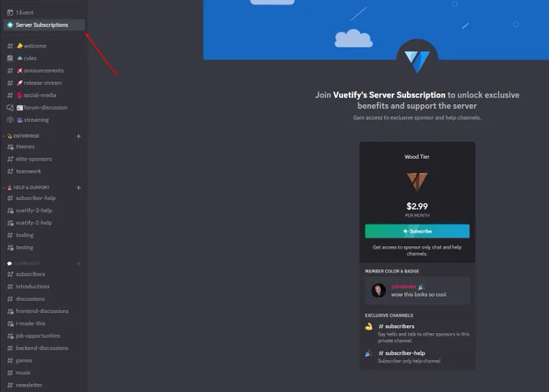
Task: Open the testing channel
Action: [44, 248]
